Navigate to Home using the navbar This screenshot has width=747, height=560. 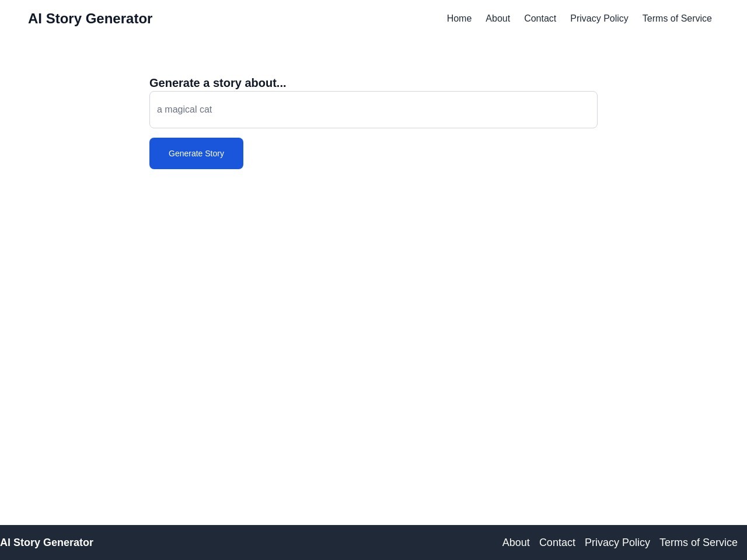click(459, 18)
